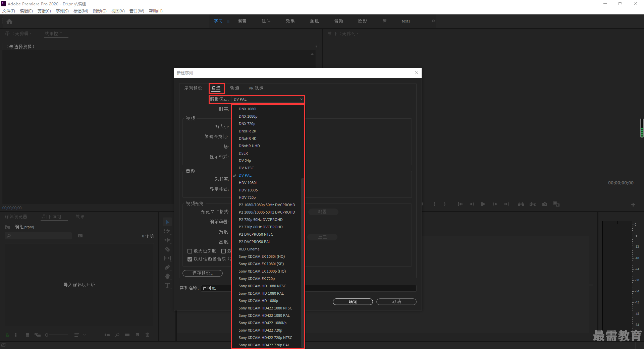
Task: Switch to the 轨道 tab
Action: point(234,88)
